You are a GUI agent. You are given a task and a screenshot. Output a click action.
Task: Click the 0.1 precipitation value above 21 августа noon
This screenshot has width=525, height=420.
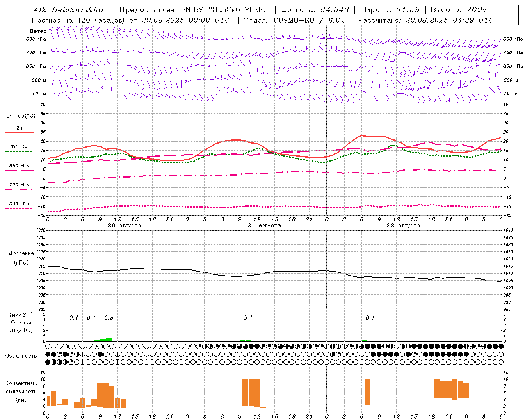[248, 318]
